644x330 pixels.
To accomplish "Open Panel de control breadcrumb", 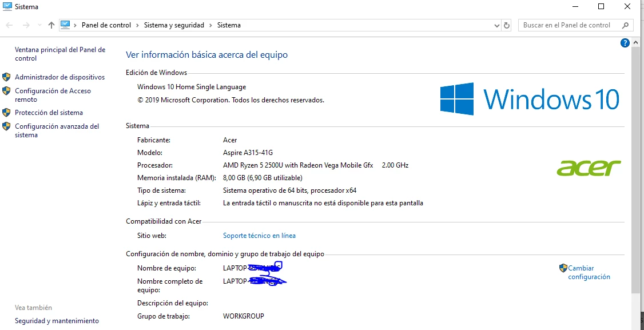I will 106,25.
